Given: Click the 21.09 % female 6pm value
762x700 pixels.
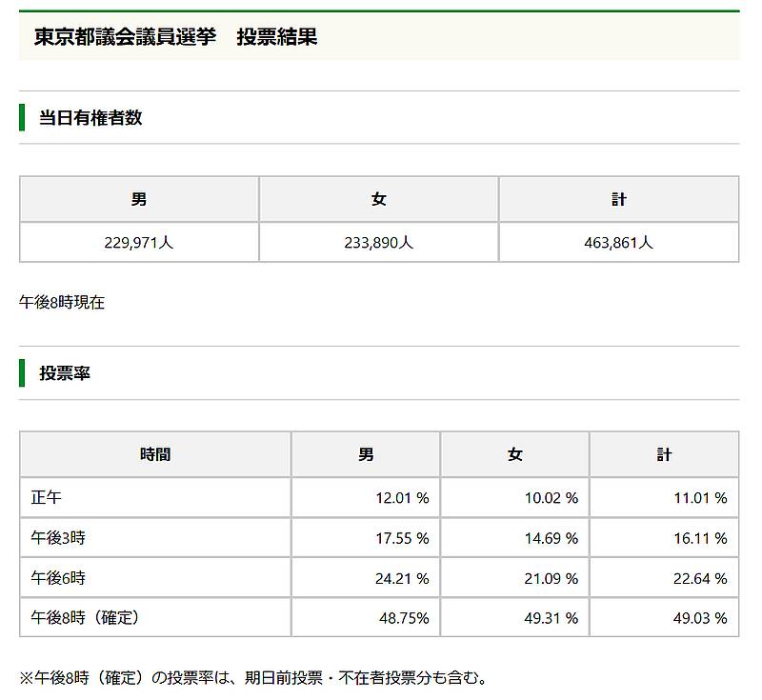Looking at the screenshot, I should 551,578.
